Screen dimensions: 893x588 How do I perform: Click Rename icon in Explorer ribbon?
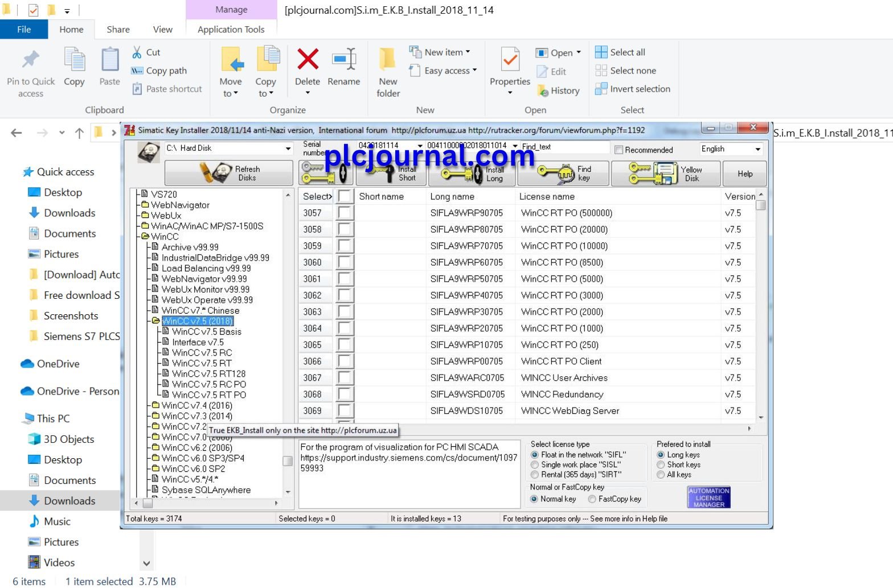(x=344, y=59)
